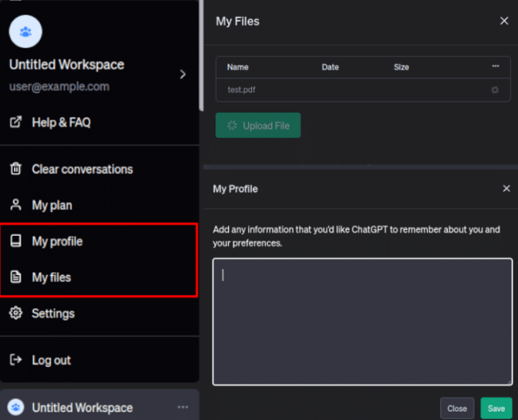The height and width of the screenshot is (420, 518).
Task: Close the My Profile dialog with X
Action: [x=506, y=189]
